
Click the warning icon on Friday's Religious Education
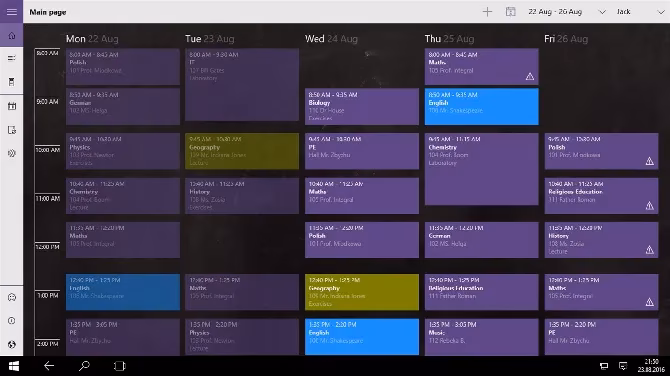(649, 206)
